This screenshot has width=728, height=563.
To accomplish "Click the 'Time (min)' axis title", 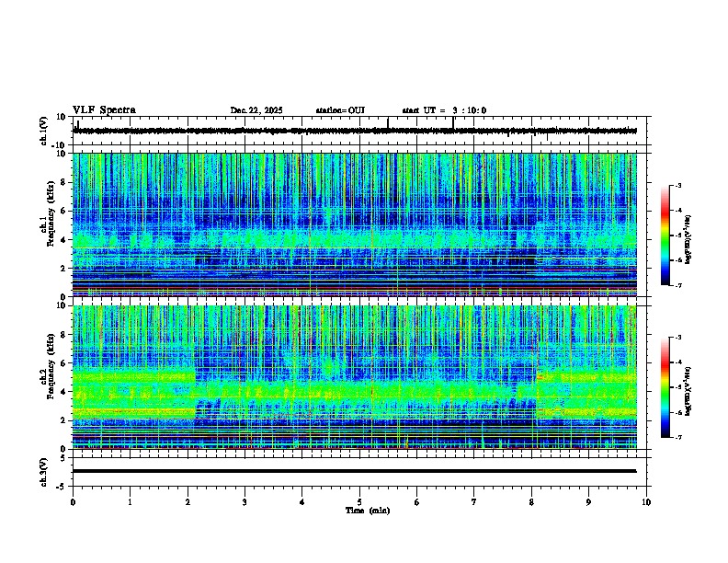I will pos(368,511).
